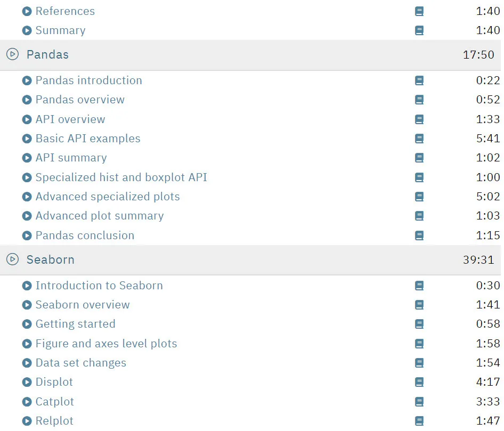Open the Pandas conclusion lesson
Image resolution: width=504 pixels, height=431 pixels.
click(x=85, y=235)
